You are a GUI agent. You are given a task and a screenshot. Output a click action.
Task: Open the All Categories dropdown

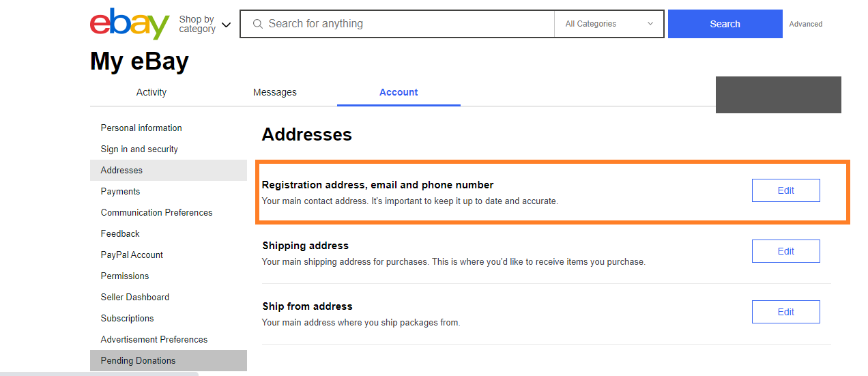tap(609, 24)
